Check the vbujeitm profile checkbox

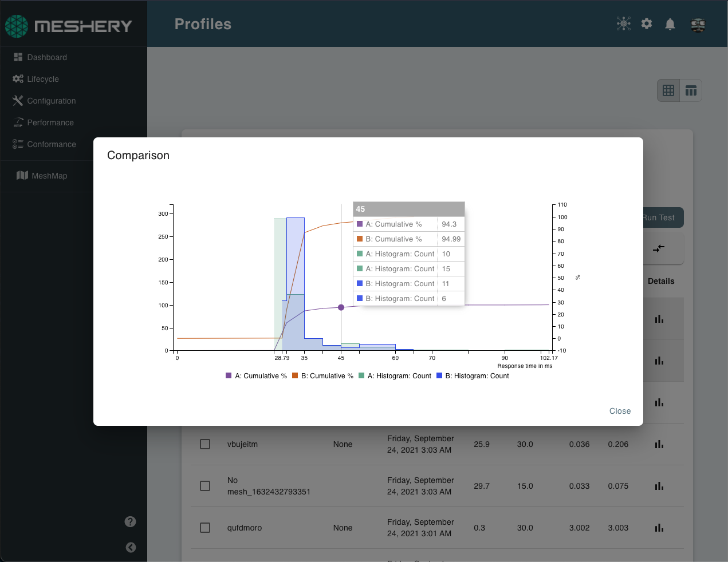[205, 444]
